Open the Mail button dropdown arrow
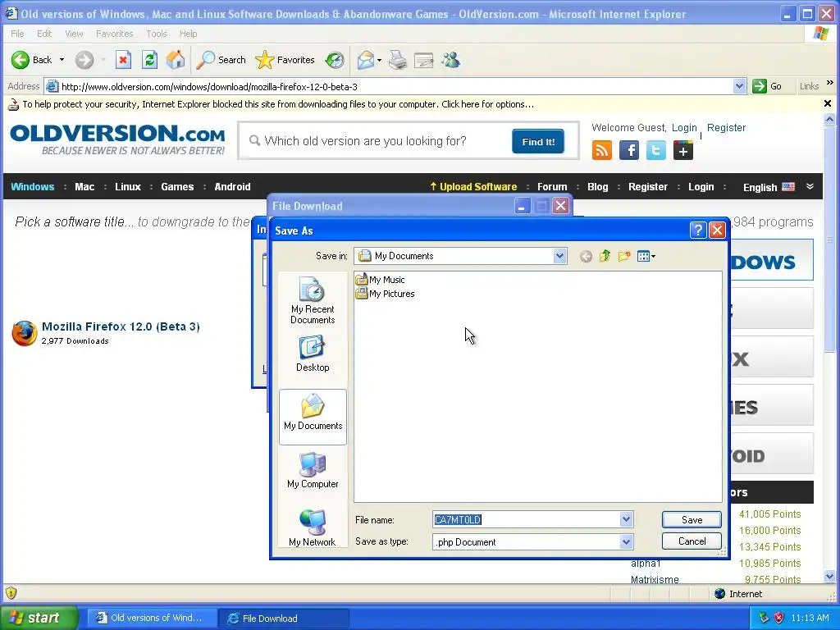The width and height of the screenshot is (840, 630). click(379, 60)
